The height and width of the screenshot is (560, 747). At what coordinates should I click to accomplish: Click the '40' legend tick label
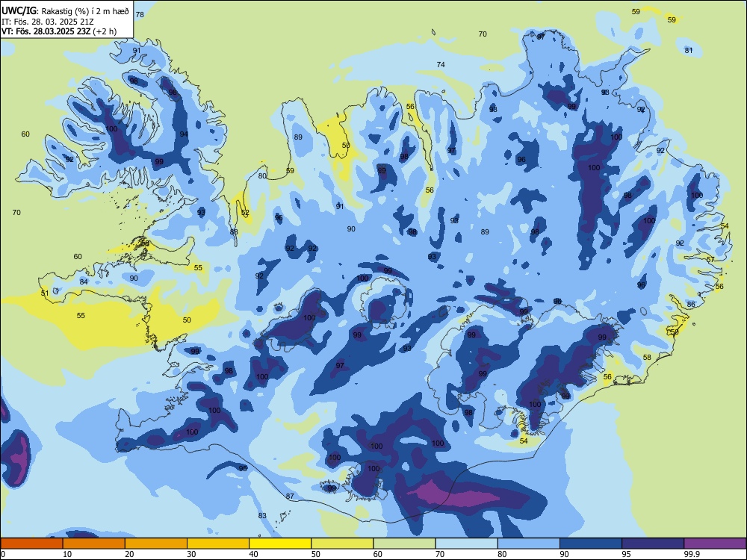pyautogui.click(x=254, y=554)
